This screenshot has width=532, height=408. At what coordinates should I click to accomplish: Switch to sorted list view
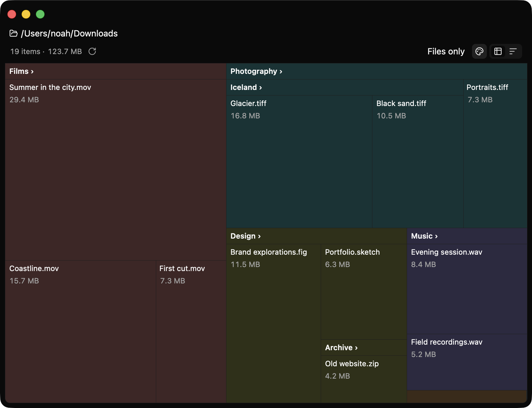pyautogui.click(x=513, y=51)
